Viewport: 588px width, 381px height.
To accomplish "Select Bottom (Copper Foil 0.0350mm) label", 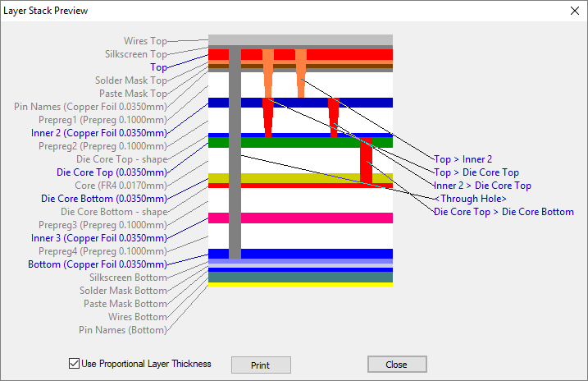I will [x=97, y=264].
